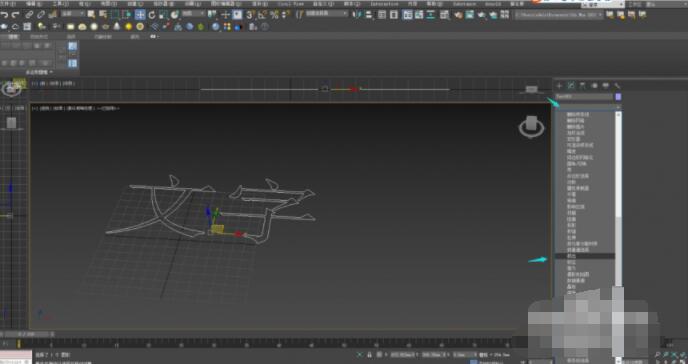Toggle Keyboard Shortcut Override button
Image resolution: width=689 pixels, height=364 pixels.
click(x=237, y=15)
